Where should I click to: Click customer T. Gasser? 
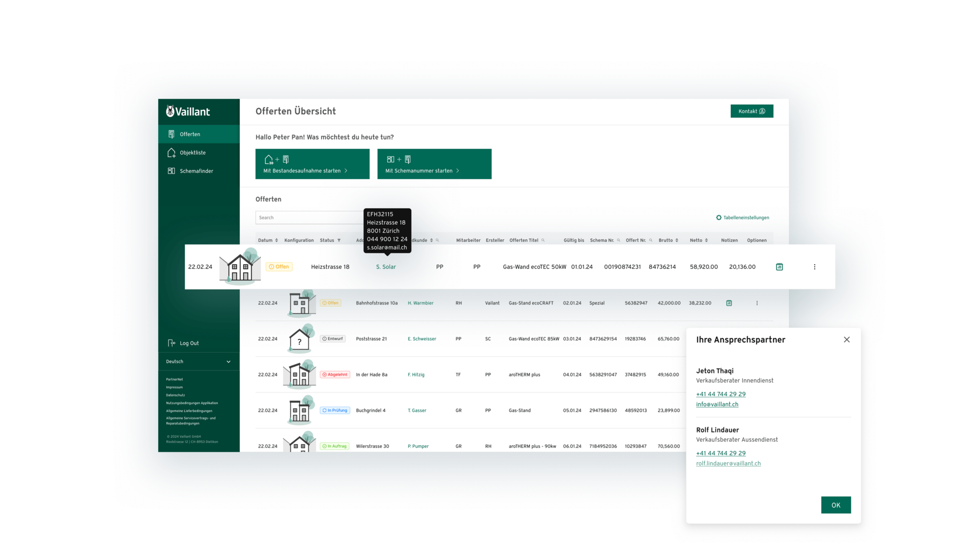(x=417, y=410)
